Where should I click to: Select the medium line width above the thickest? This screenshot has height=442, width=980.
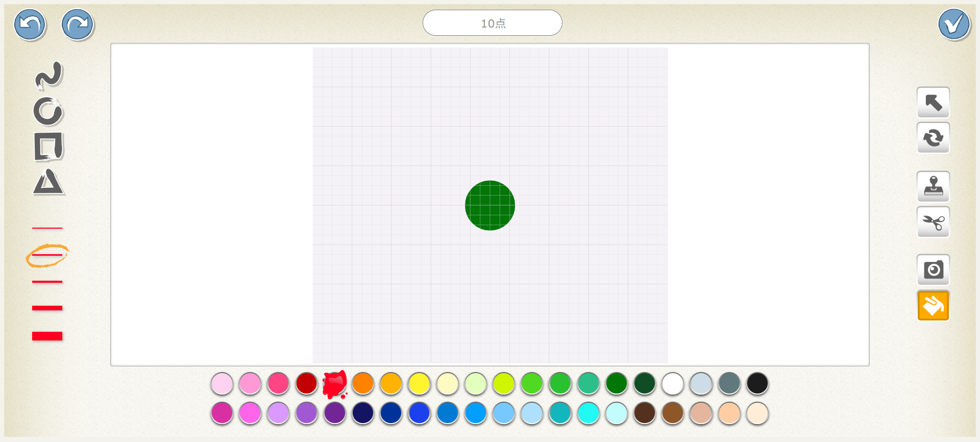coord(47,308)
